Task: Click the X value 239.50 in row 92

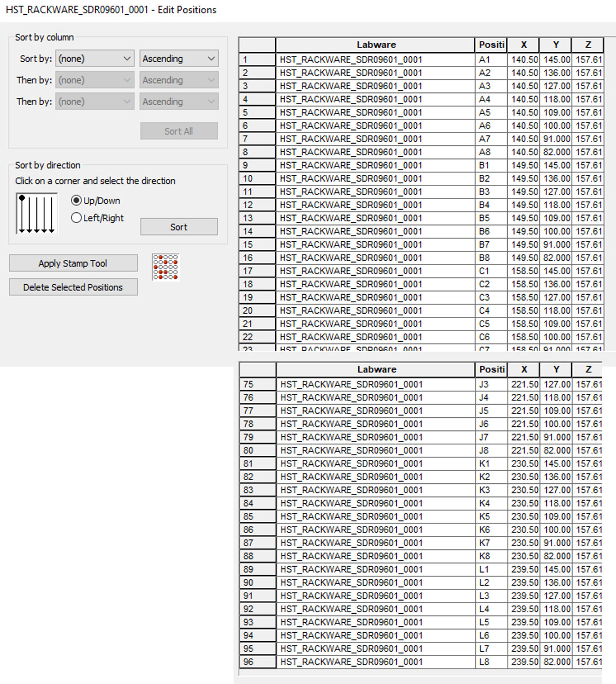Action: [524, 609]
